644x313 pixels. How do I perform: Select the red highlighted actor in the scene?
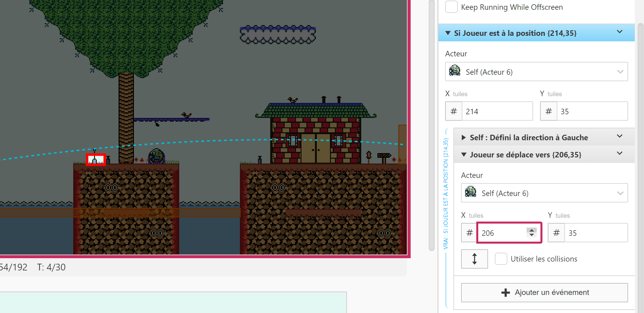point(96,160)
